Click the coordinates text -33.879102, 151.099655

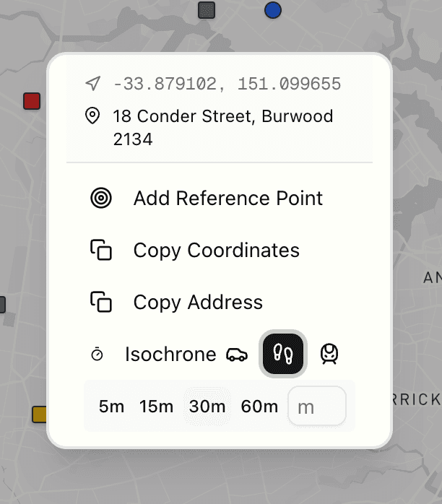[x=227, y=84]
